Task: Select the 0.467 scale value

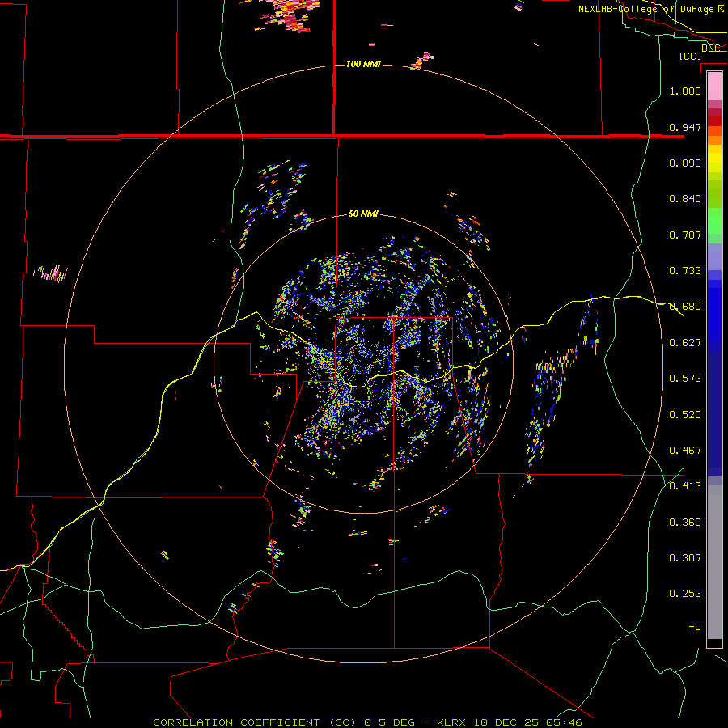Action: click(x=685, y=451)
